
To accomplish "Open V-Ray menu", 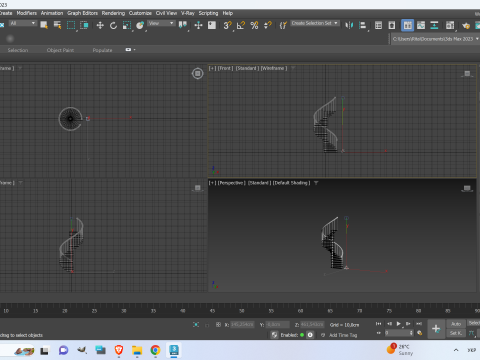I will [x=188, y=13].
